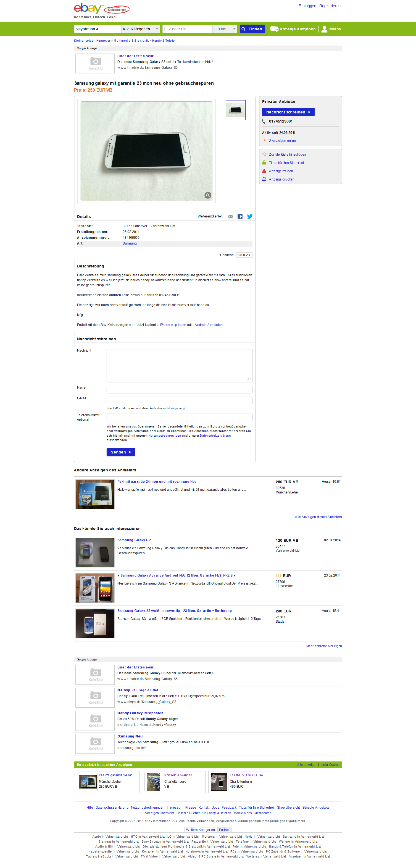Click the Samsung Galaxy S3 thumbnail
Image resolution: width=416 pixels, height=868 pixels.
pos(95,623)
